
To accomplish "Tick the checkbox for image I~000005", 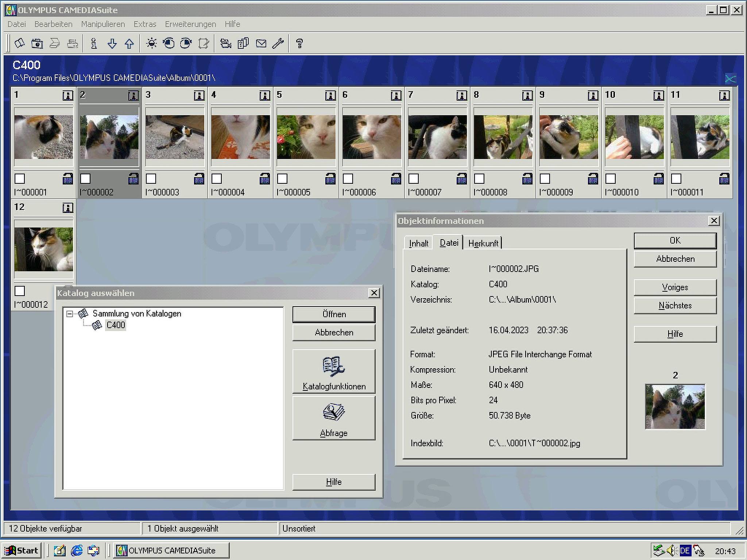I will point(282,179).
